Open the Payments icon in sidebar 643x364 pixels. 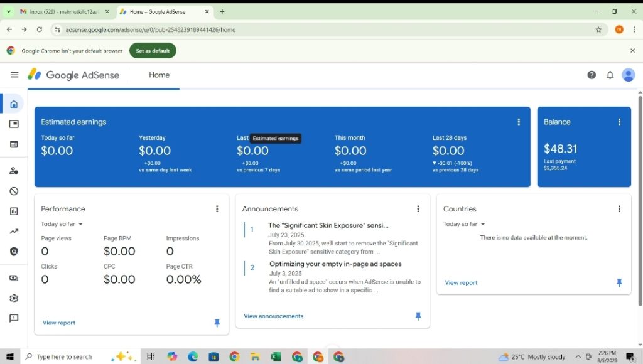pos(14,278)
